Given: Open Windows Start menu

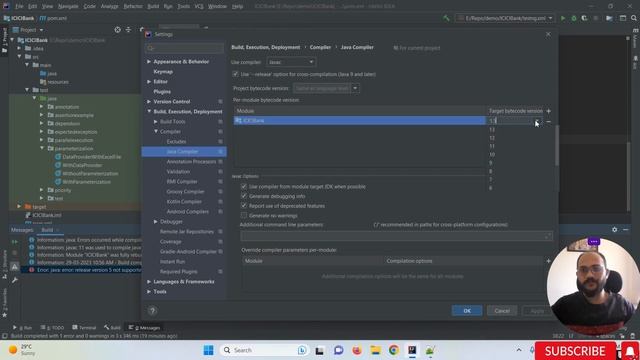Looking at the screenshot, I should point(208,350).
